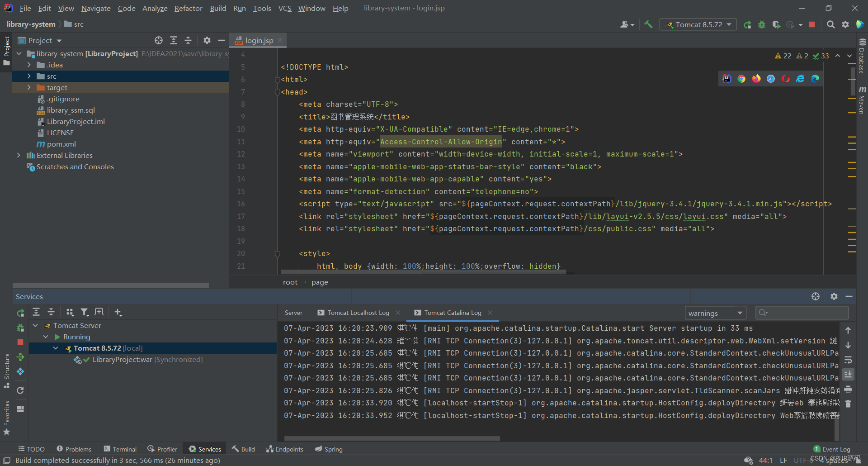Viewport: 868px width, 466px height.
Task: Expand the src folder in project tree
Action: 29,76
